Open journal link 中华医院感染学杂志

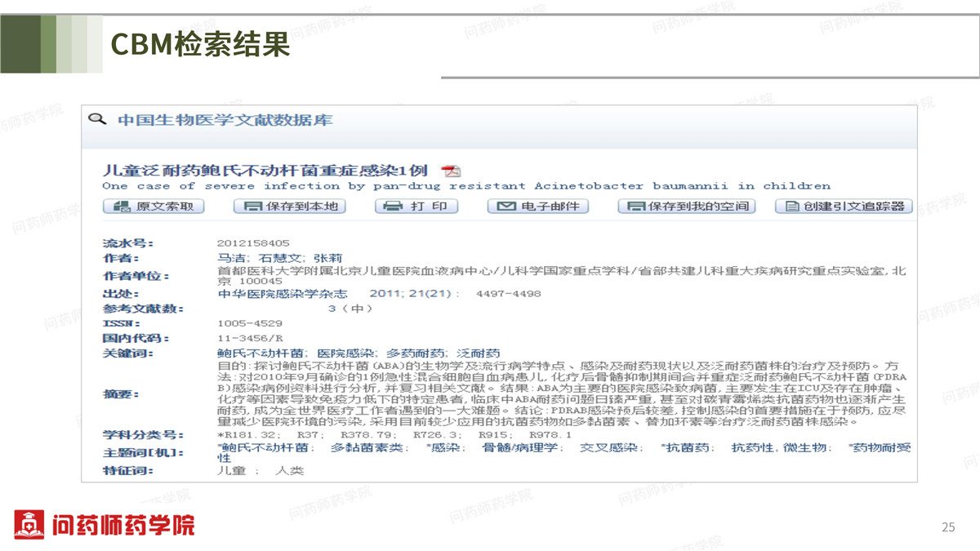283,294
